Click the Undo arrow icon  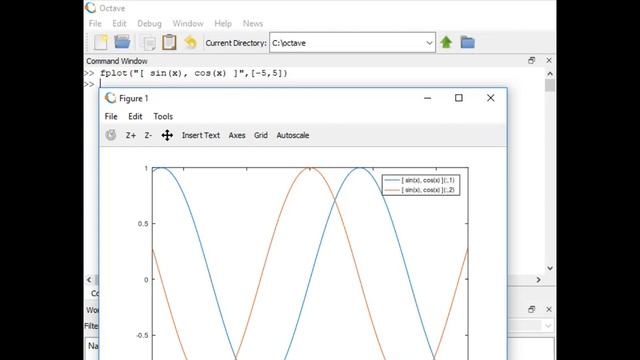point(190,42)
